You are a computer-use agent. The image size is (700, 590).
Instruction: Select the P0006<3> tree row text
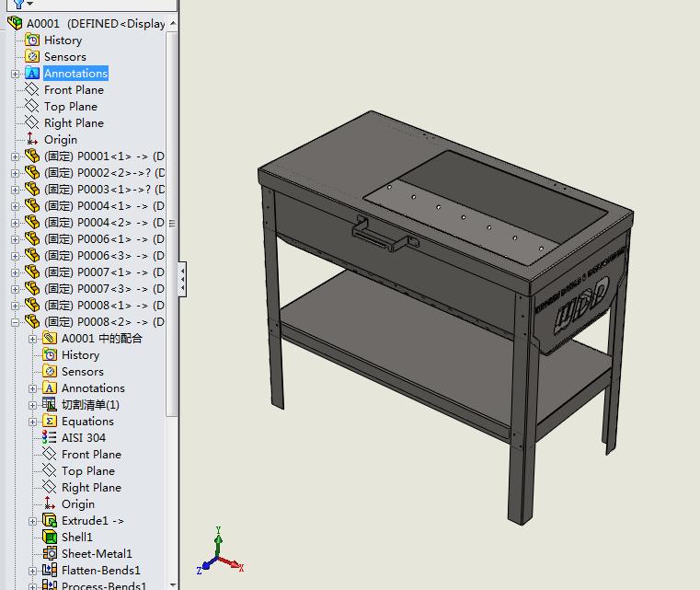tap(104, 255)
